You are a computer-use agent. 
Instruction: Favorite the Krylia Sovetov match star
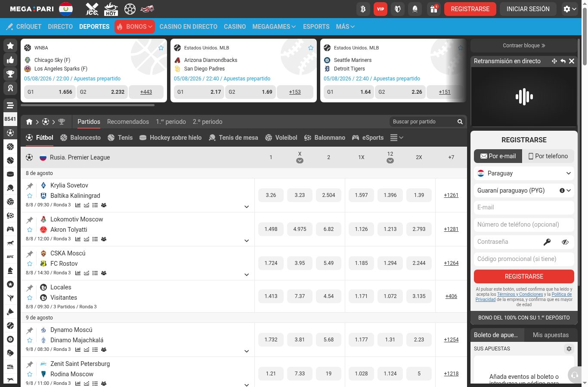coord(30,196)
